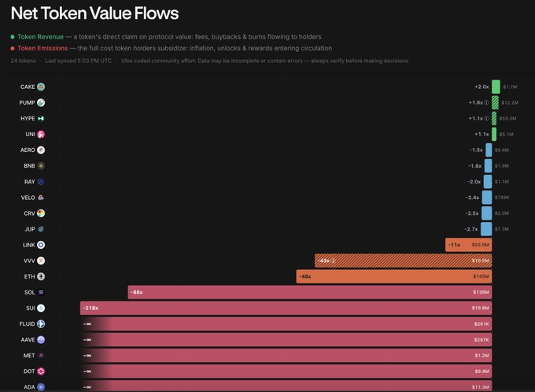Click the Token Revenue legend label
The height and width of the screenshot is (392, 535).
40,37
